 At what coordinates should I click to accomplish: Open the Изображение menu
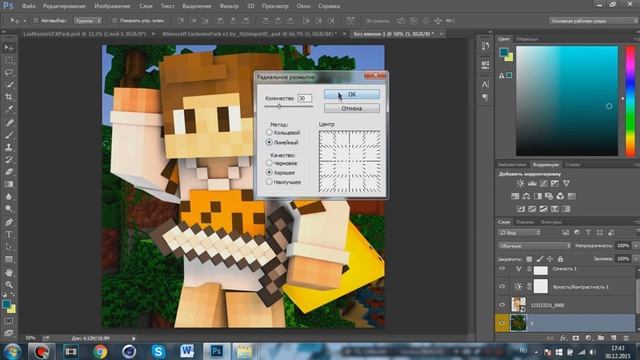coord(112,6)
